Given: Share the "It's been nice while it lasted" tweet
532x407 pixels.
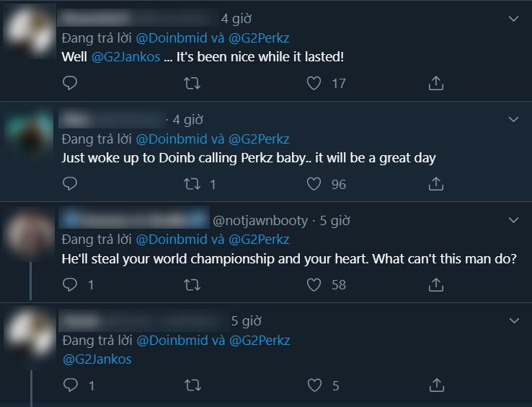Looking at the screenshot, I should [436, 83].
